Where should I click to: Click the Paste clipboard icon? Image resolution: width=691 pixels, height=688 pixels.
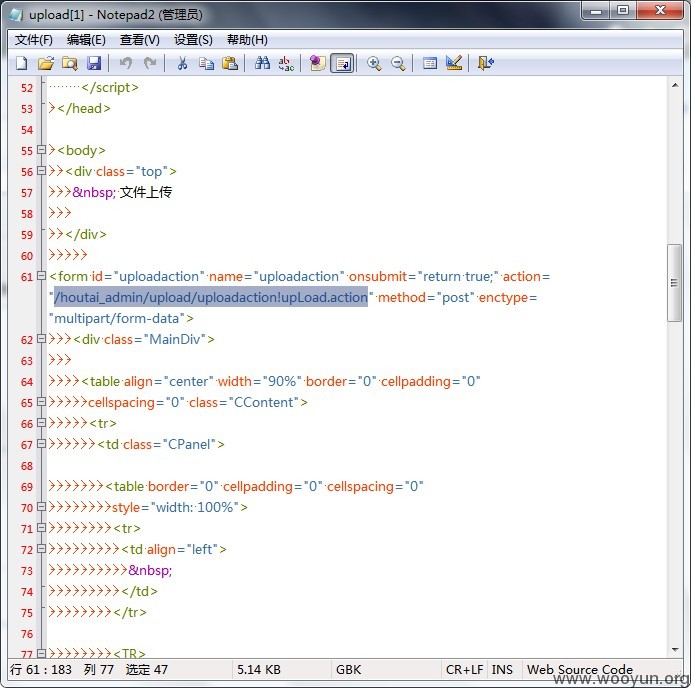tap(230, 63)
